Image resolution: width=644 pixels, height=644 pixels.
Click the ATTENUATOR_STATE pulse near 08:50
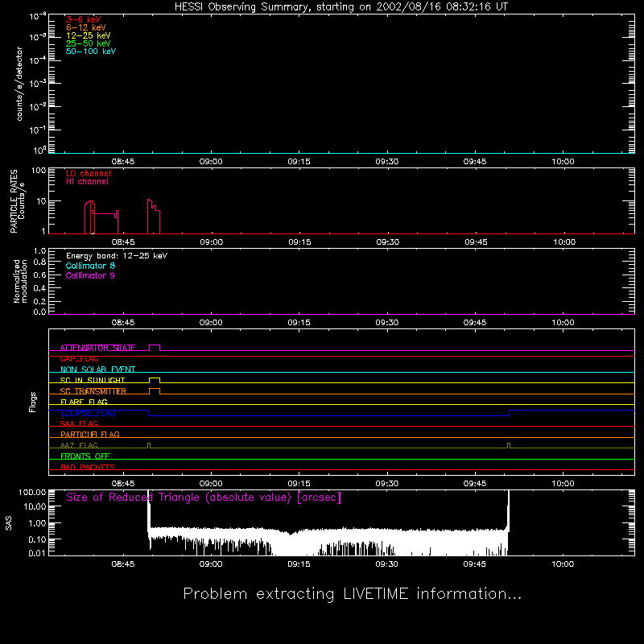(x=155, y=348)
